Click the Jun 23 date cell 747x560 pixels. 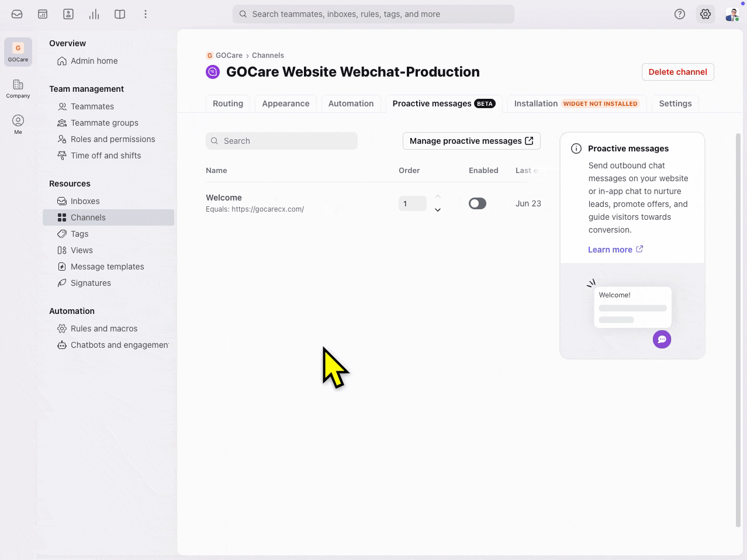click(528, 203)
